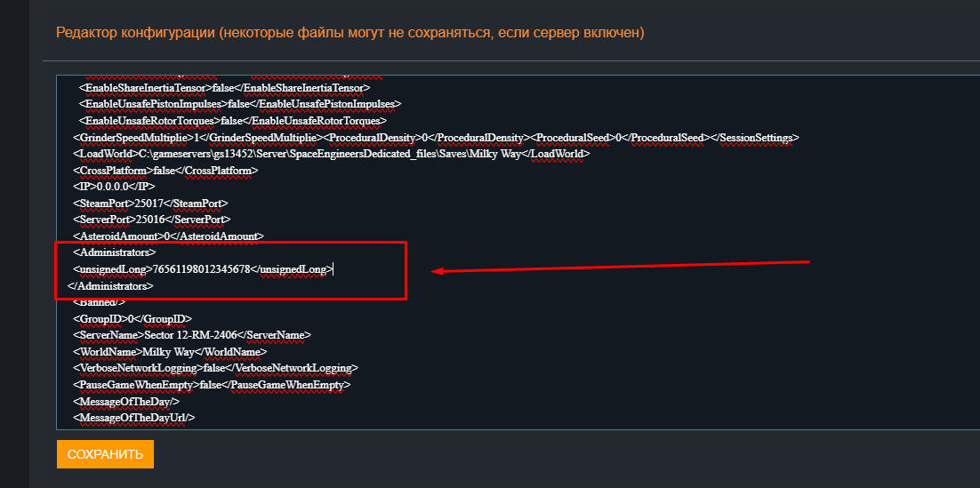Image resolution: width=980 pixels, height=488 pixels.
Task: Click the LoadWorld save path line
Action: (x=331, y=154)
